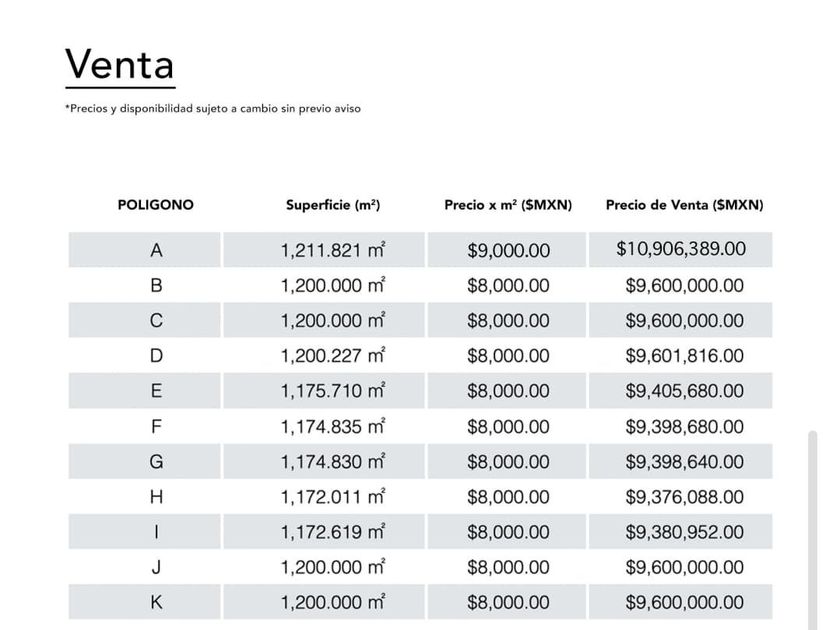The image size is (840, 630).
Task: Click the $9,376,088.00 sale price cell
Action: (684, 497)
